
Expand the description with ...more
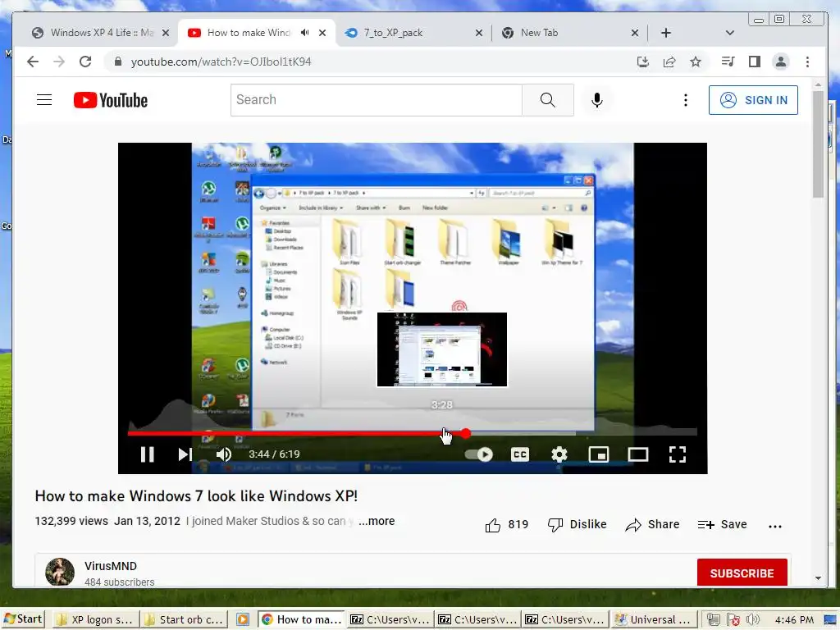(x=377, y=521)
